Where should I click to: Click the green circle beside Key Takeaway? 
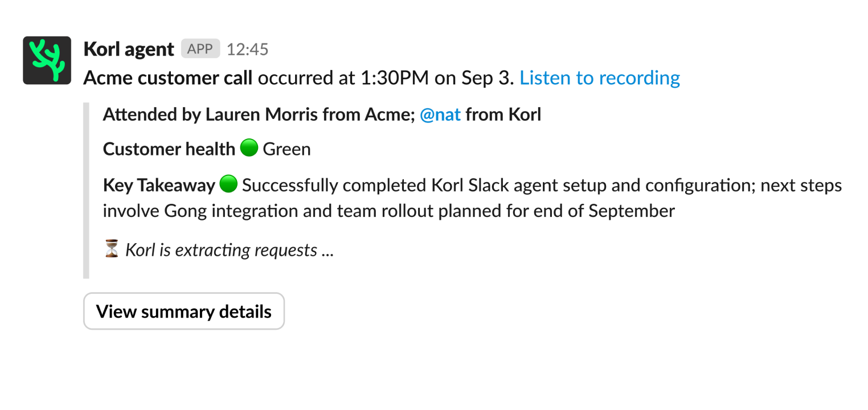[228, 184]
